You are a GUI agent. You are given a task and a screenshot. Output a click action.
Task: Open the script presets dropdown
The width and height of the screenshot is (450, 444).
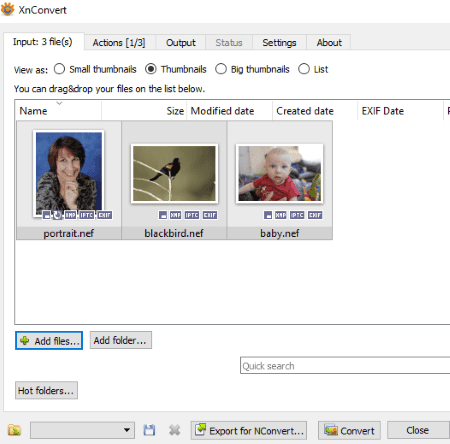(82, 430)
